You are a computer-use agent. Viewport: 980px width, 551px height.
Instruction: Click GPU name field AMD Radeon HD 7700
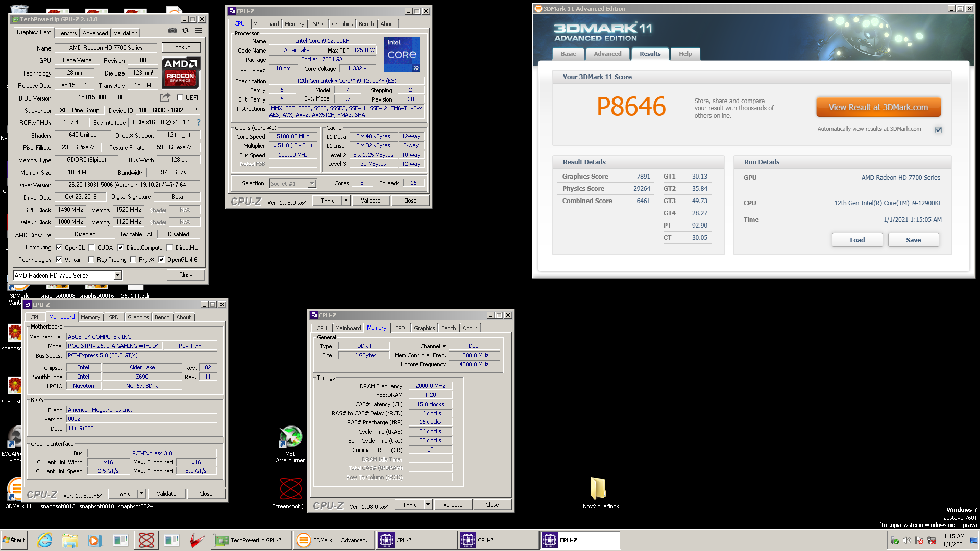106,47
